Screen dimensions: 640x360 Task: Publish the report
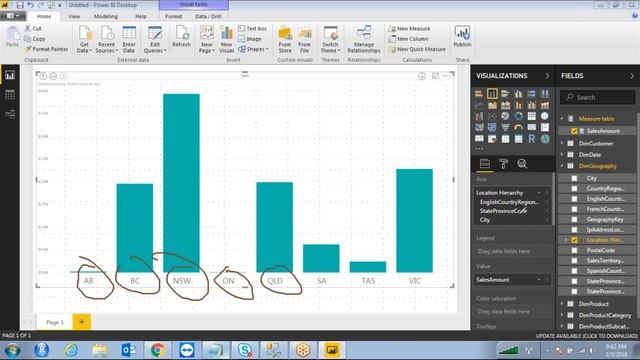click(x=462, y=37)
